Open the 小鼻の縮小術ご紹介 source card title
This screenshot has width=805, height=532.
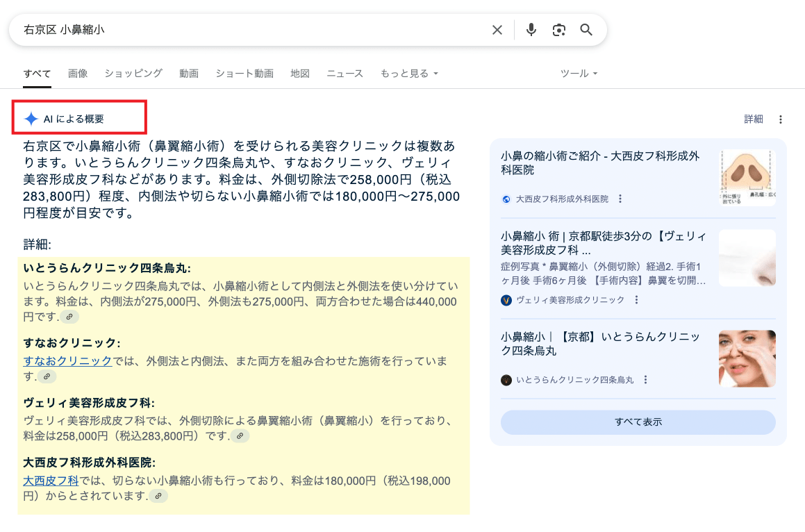pos(600,163)
